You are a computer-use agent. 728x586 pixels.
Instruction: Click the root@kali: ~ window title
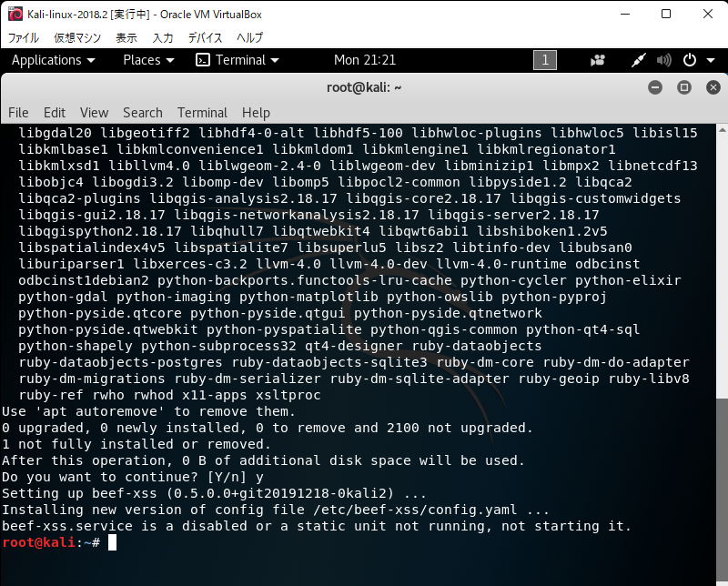click(364, 87)
